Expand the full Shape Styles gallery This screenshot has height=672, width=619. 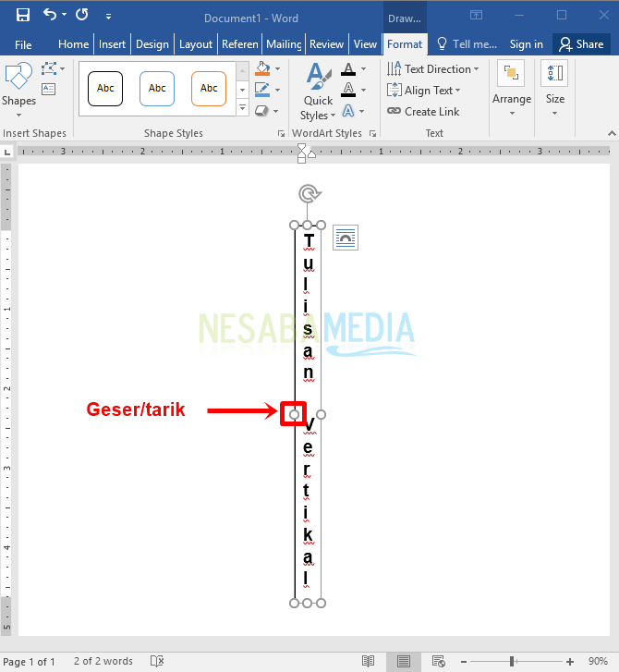pos(242,107)
